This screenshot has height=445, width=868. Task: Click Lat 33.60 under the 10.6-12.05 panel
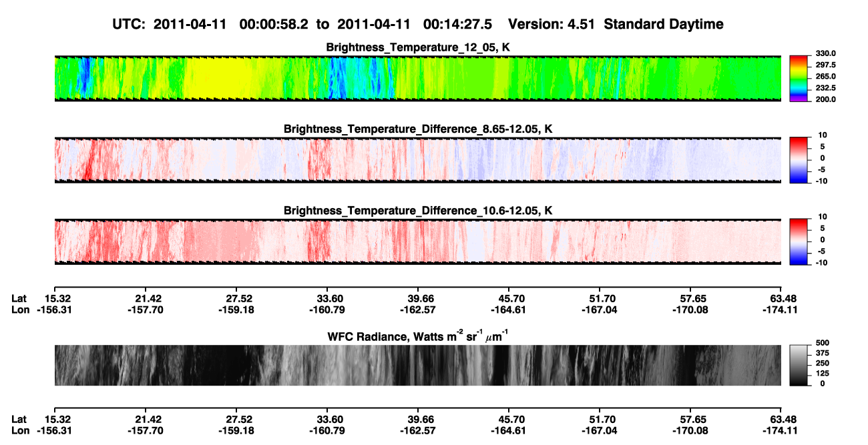(330, 298)
